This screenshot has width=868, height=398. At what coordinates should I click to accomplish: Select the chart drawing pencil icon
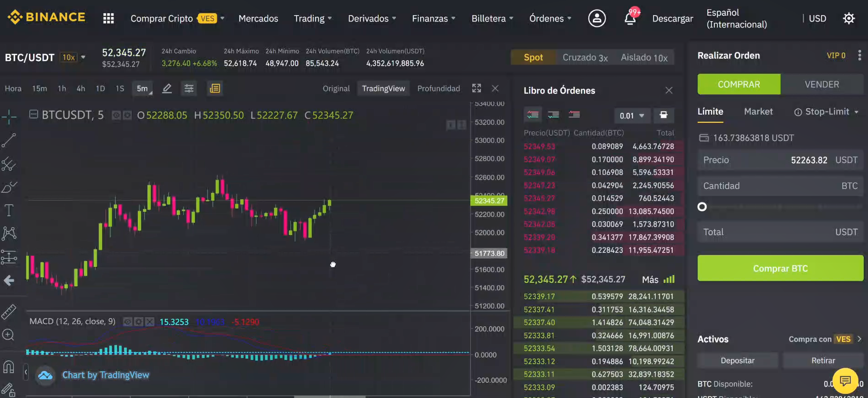(167, 88)
